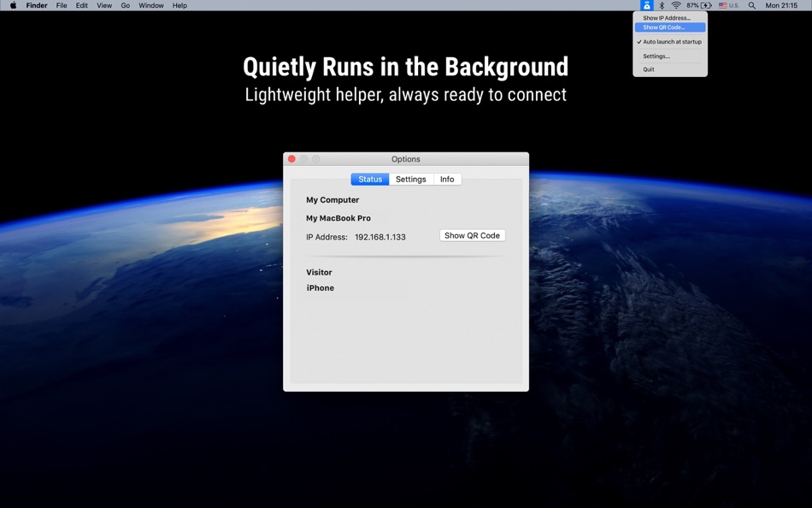Click the iPhone visitor entry
The height and width of the screenshot is (508, 812).
[320, 287]
